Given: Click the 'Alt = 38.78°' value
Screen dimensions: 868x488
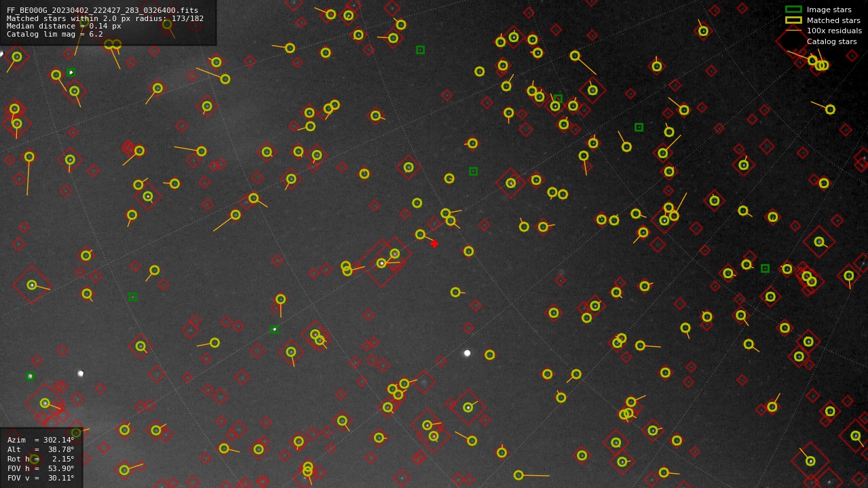Looking at the screenshot, I should pyautogui.click(x=41, y=449).
